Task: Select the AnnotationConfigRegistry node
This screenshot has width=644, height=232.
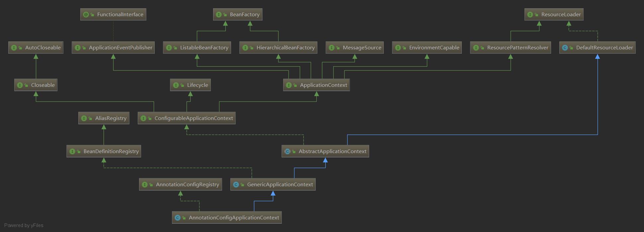Action: 180,185
